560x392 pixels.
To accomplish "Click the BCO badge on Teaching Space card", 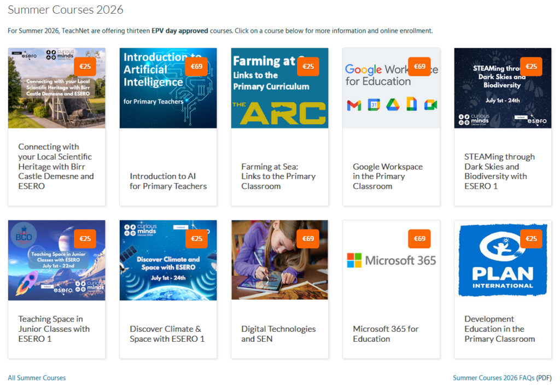I will [22, 236].
